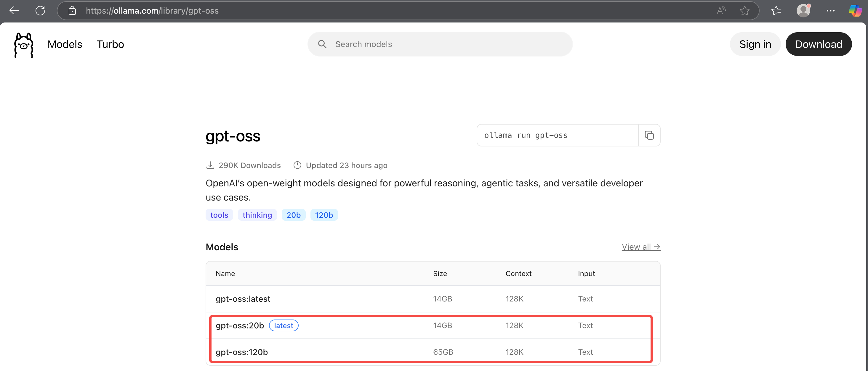
Task: Select the 20b tag
Action: pos(294,215)
